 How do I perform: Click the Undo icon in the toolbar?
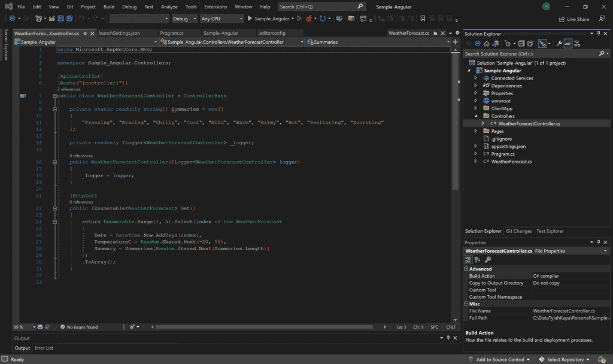(x=81, y=19)
